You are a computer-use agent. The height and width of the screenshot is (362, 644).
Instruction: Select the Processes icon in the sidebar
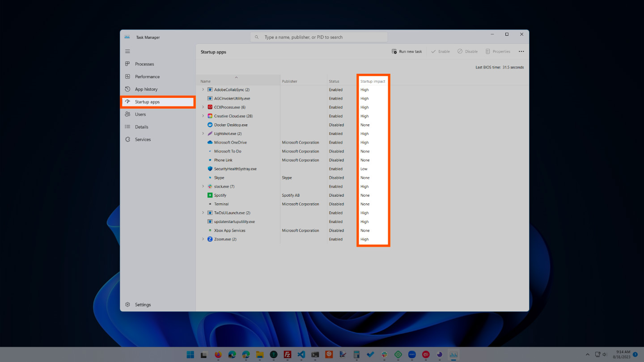point(127,64)
